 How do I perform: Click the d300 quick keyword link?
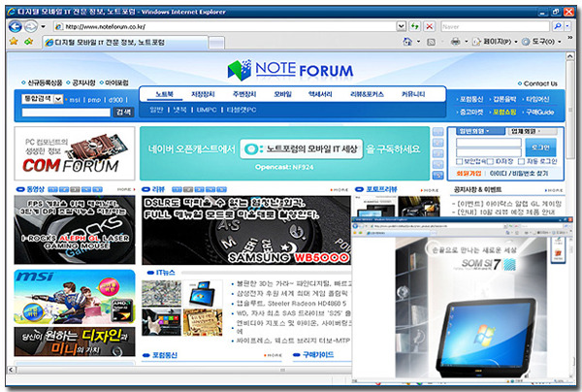coord(115,100)
